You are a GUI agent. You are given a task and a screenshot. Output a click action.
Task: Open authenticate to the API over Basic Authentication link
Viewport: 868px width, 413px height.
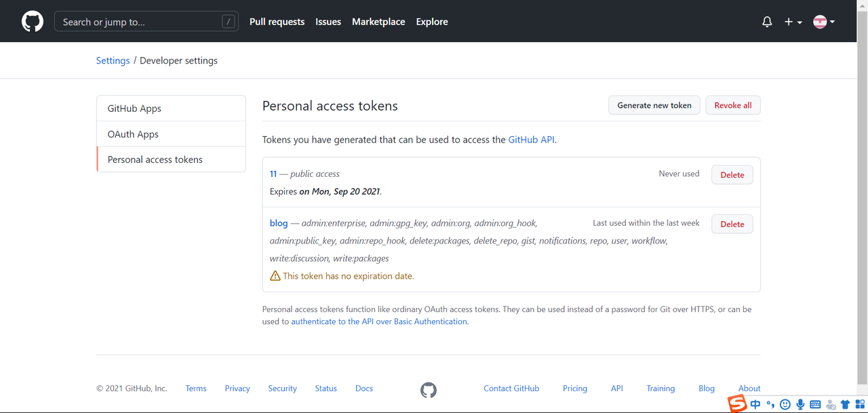point(379,321)
